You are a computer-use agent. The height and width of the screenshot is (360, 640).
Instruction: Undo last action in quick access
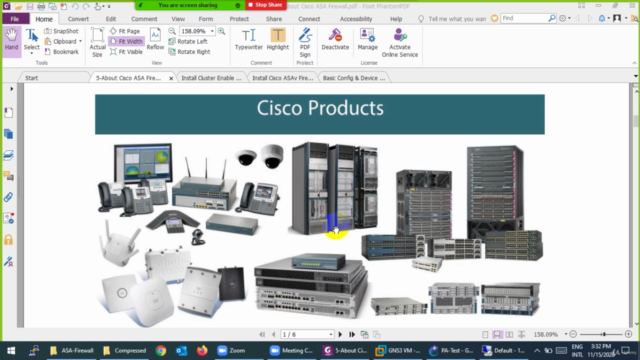tap(75, 6)
